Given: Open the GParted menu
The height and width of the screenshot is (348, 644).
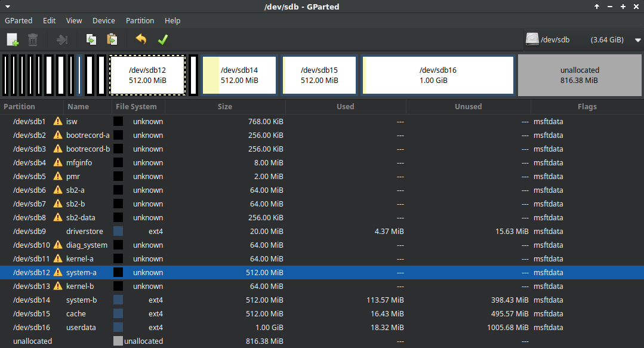Looking at the screenshot, I should 19,20.
